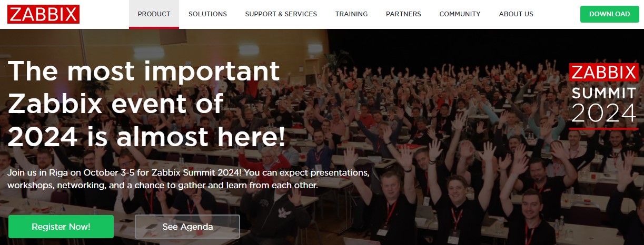Viewport: 644px width, 245px height.
Task: Click the 'workshops, networking' description line
Action: click(163, 186)
